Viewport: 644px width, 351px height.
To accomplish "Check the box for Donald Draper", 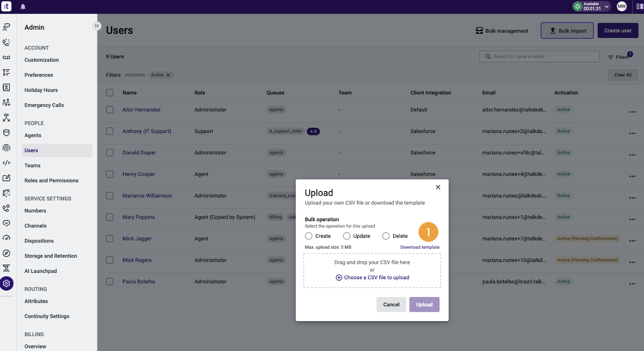I will pyautogui.click(x=110, y=153).
